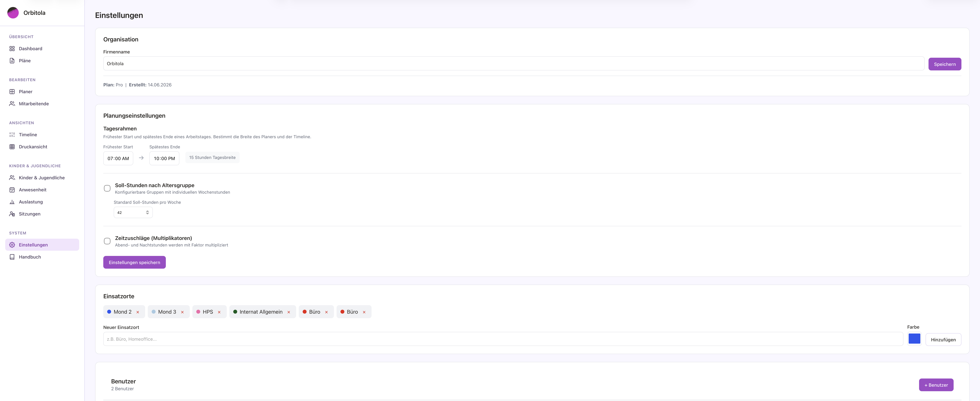Click the 'Erstellt: 14.06.2026' text
The image size is (980, 401).
point(150,85)
